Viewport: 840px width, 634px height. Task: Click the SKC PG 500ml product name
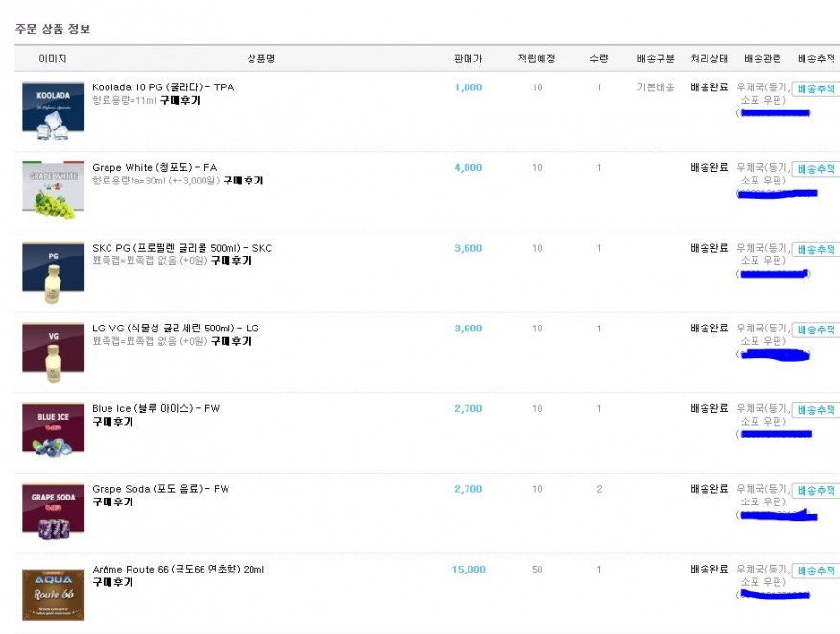pyautogui.click(x=181, y=248)
